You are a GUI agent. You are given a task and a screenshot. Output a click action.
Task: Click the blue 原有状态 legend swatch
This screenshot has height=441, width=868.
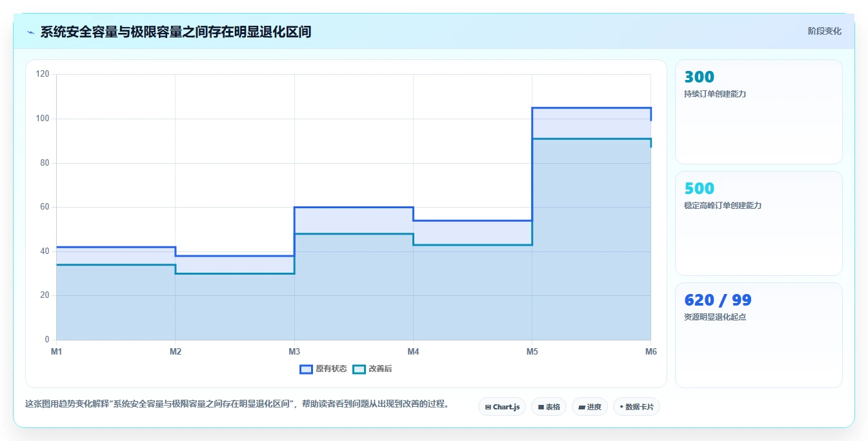(306, 369)
